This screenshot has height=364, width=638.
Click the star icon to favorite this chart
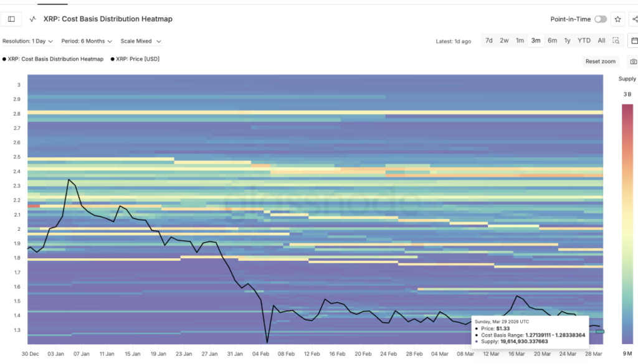pyautogui.click(x=617, y=19)
